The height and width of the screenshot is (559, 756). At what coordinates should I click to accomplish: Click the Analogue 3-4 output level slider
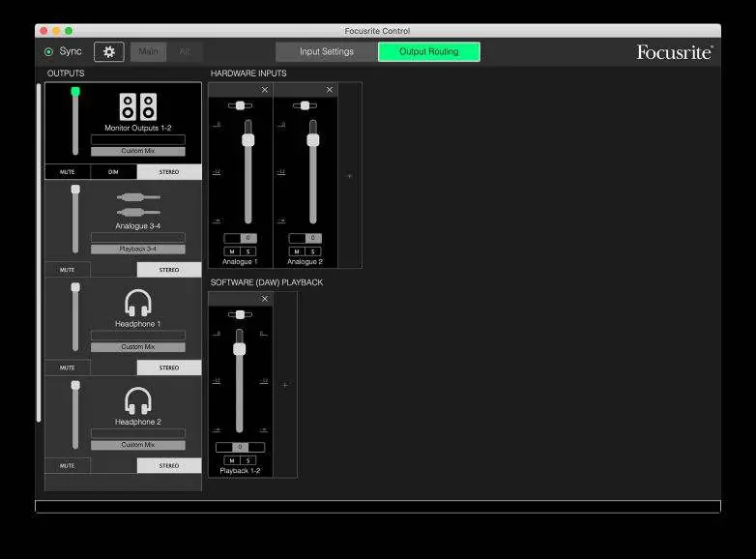[x=75, y=219]
